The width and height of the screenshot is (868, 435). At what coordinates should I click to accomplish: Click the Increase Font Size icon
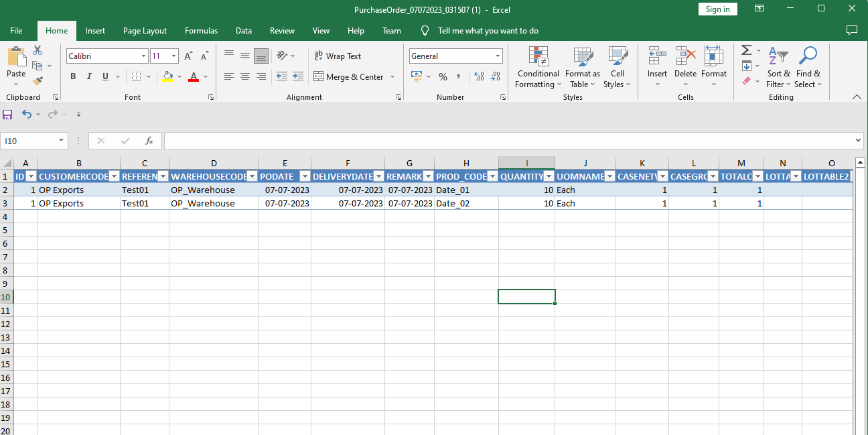click(x=189, y=56)
